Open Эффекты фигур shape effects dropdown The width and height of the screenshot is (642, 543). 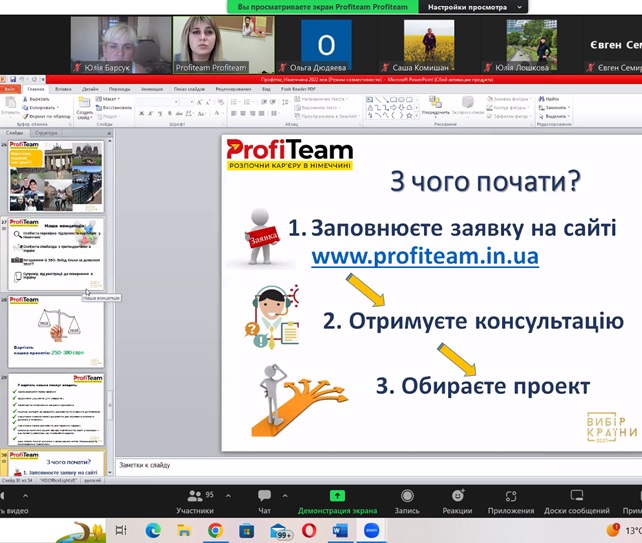[509, 116]
